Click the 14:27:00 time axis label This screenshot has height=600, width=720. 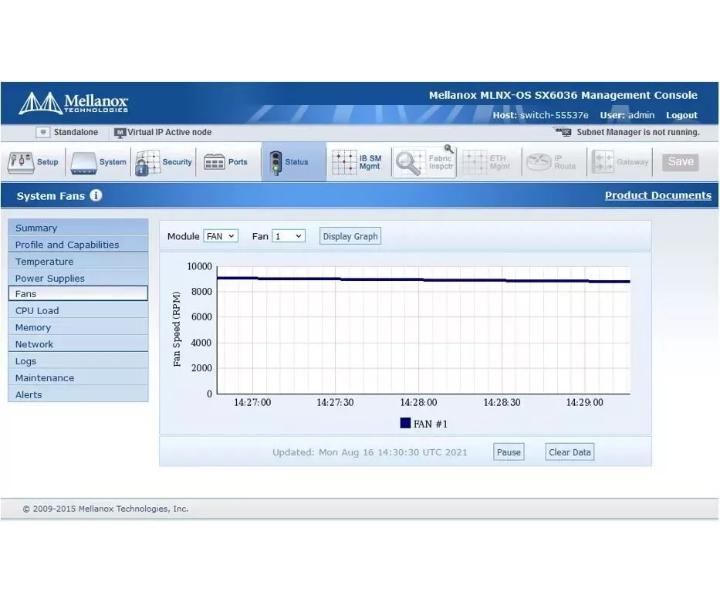[252, 403]
